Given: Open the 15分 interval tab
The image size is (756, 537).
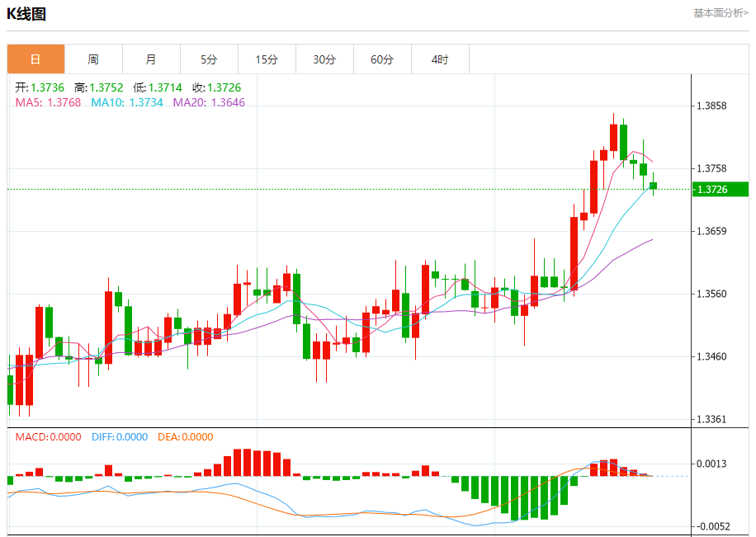Looking at the screenshot, I should (267, 59).
